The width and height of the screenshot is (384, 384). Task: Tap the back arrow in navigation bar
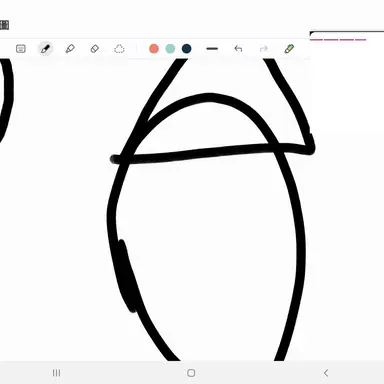[326, 373]
